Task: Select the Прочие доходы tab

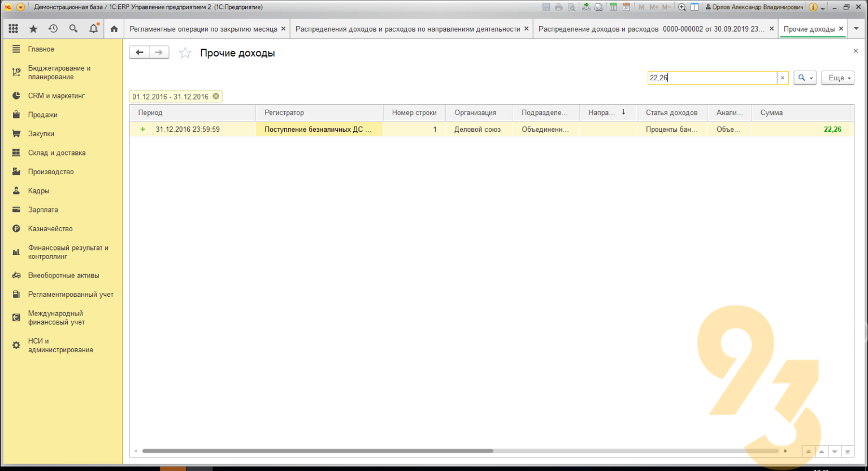Action: tap(809, 29)
